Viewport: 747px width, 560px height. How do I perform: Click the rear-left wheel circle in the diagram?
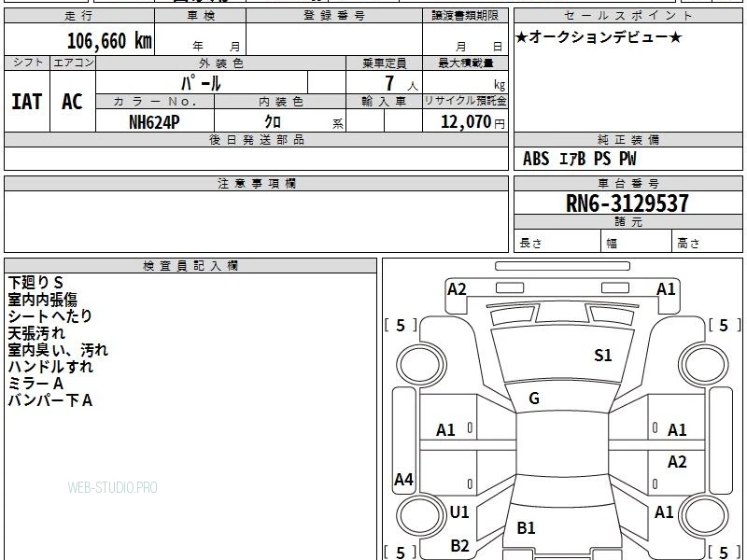[x=421, y=515]
